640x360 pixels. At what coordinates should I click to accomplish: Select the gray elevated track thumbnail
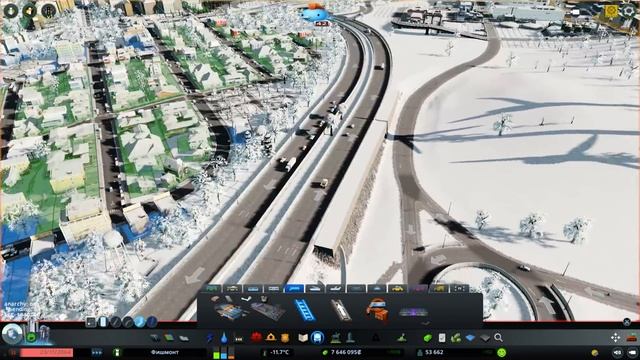(340, 310)
